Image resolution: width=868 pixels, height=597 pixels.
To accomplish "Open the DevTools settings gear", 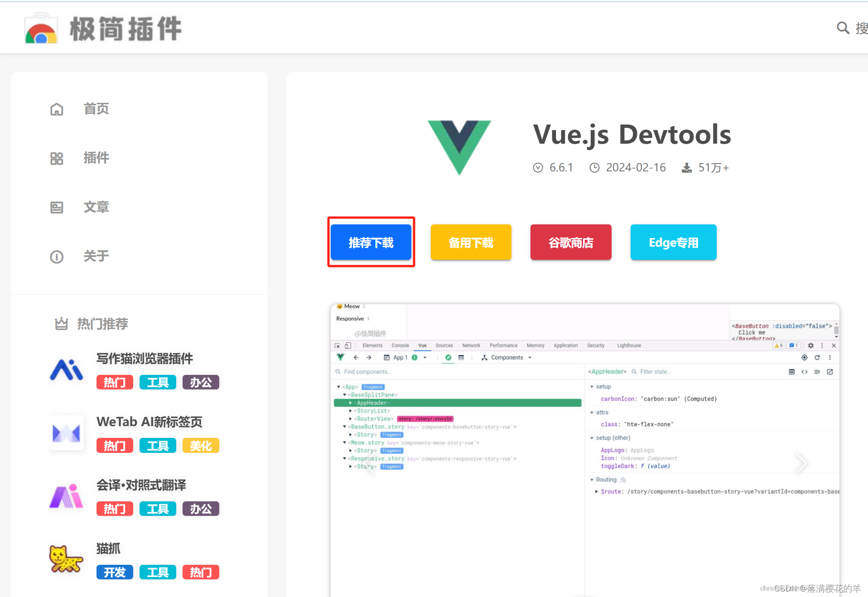I will [x=811, y=345].
